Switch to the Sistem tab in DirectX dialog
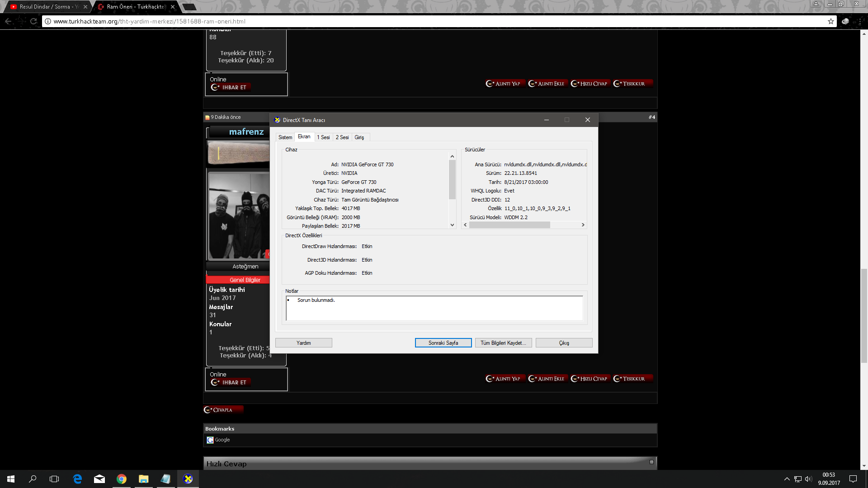The image size is (868, 488). [x=285, y=137]
